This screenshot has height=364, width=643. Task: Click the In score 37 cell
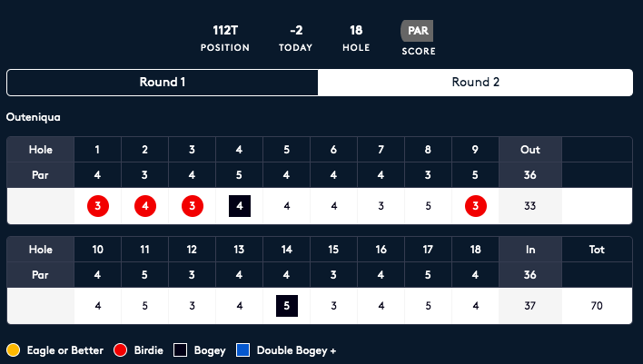click(x=530, y=306)
